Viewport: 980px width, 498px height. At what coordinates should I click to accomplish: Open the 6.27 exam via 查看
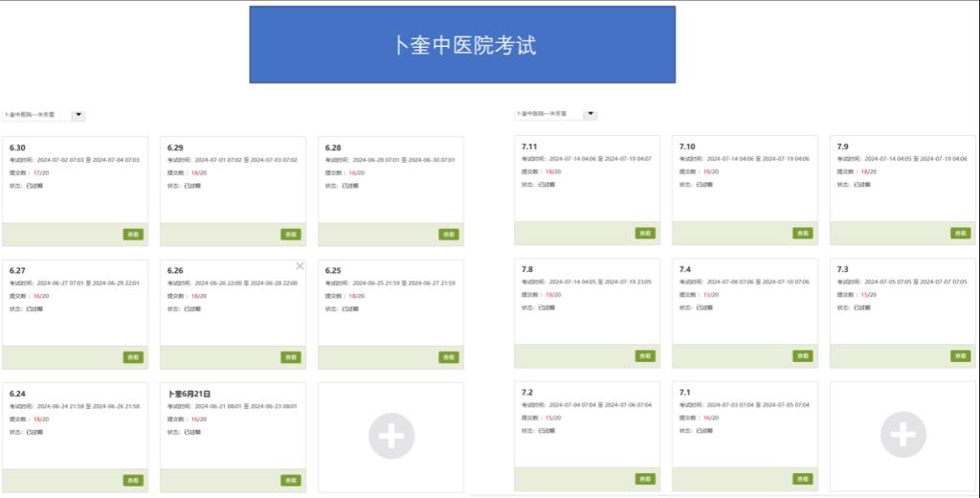(x=133, y=357)
